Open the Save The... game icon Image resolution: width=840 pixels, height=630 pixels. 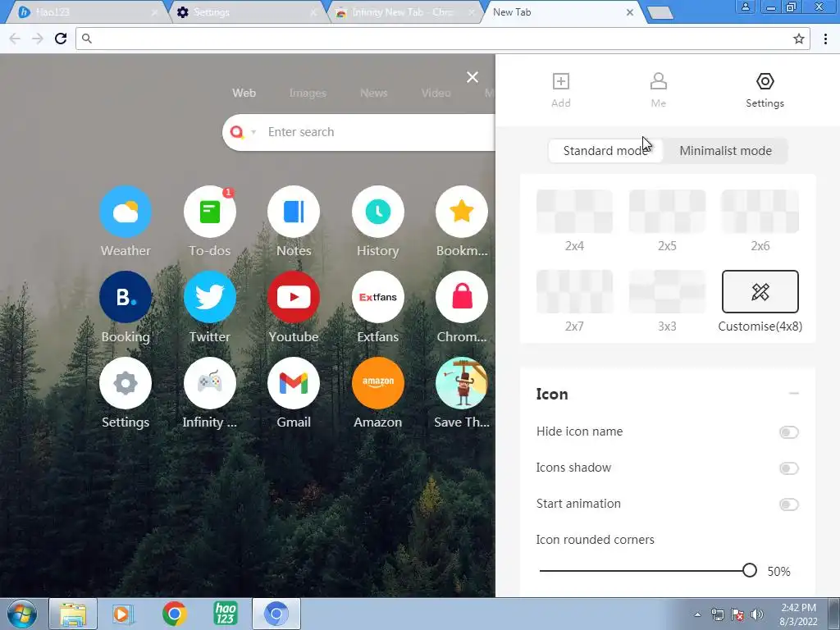pos(462,383)
